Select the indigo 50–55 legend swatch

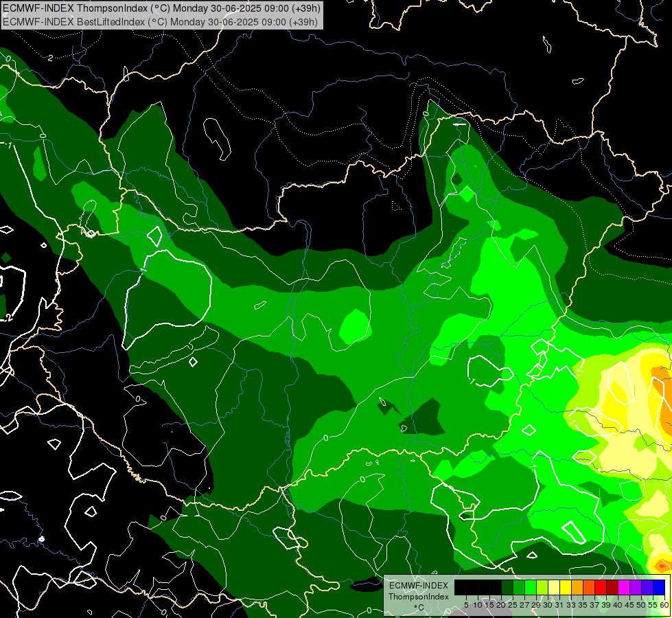click(x=647, y=587)
